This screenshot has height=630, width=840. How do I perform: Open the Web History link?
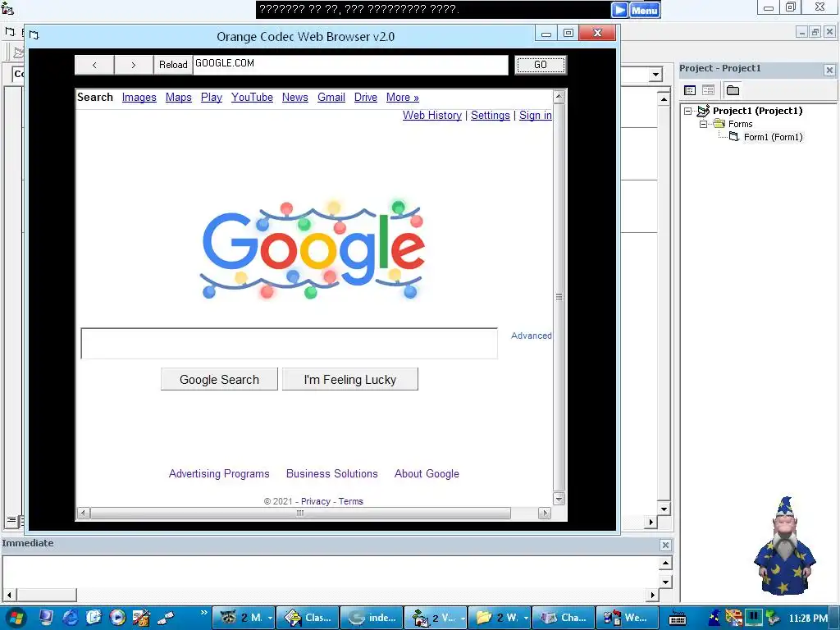point(431,115)
